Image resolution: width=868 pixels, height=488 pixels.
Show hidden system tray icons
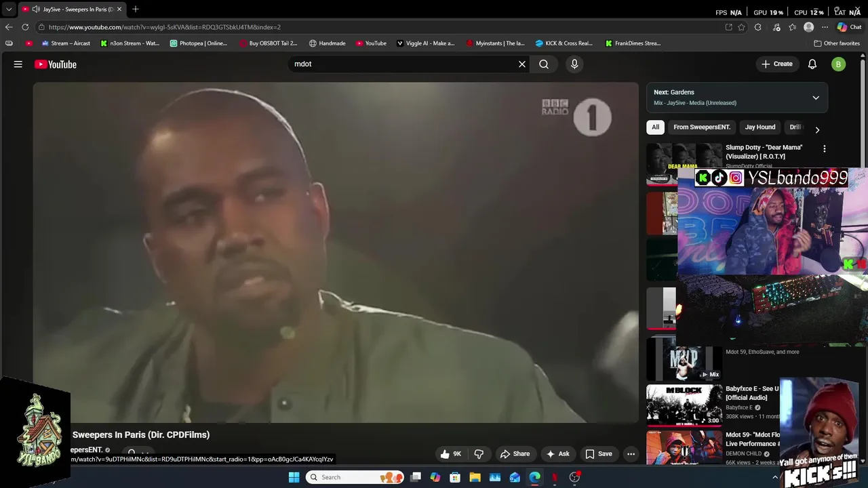click(775, 477)
